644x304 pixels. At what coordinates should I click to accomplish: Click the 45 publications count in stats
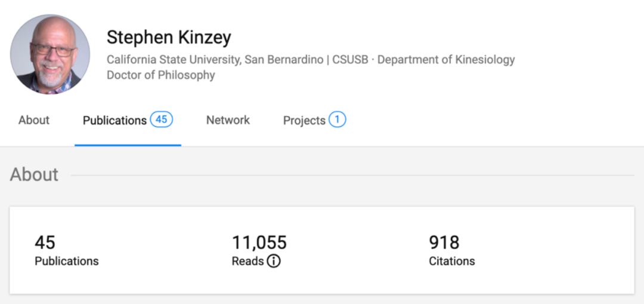(x=45, y=242)
